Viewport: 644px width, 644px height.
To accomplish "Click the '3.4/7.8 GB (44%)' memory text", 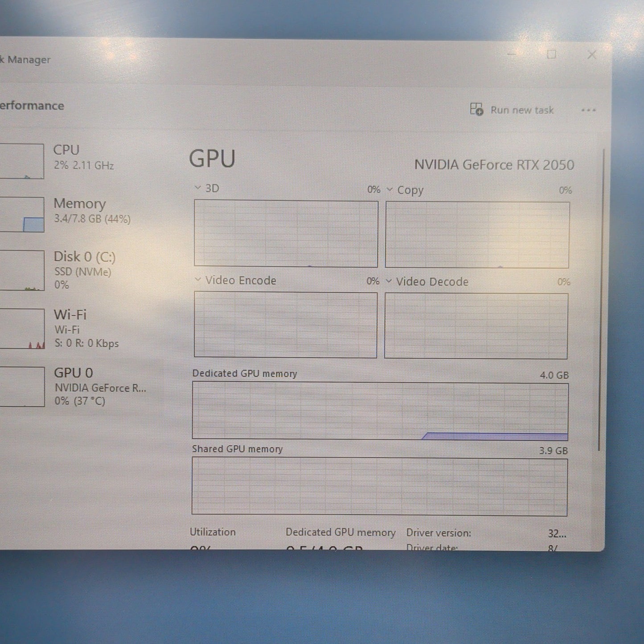I will point(92,219).
